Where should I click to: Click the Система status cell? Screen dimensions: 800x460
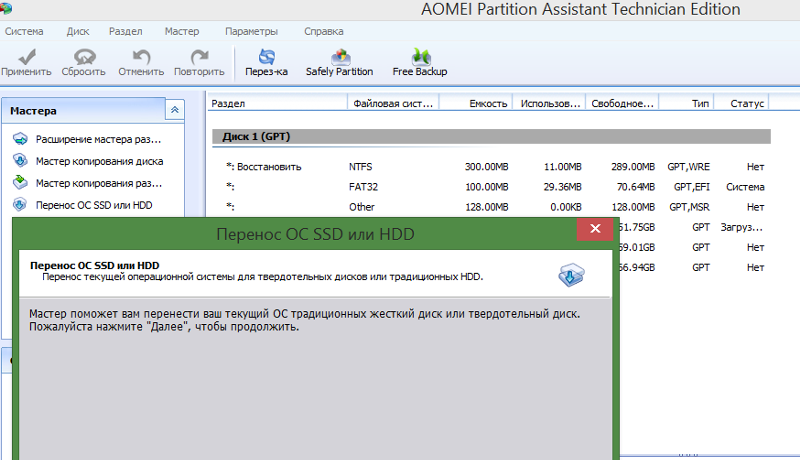click(x=745, y=187)
